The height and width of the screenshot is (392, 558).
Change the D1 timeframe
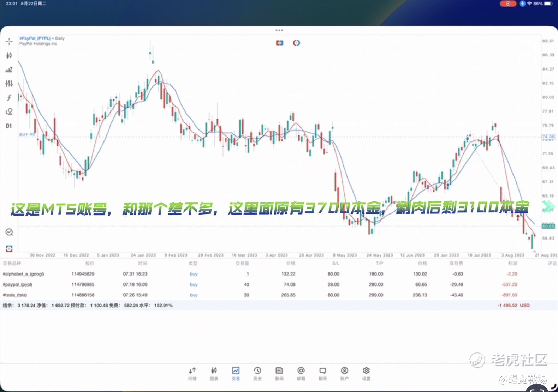9,126
